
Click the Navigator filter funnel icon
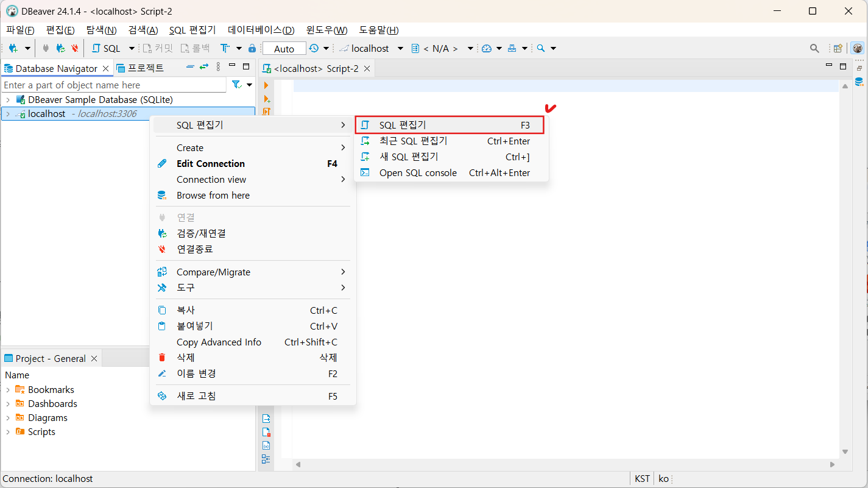(x=236, y=85)
